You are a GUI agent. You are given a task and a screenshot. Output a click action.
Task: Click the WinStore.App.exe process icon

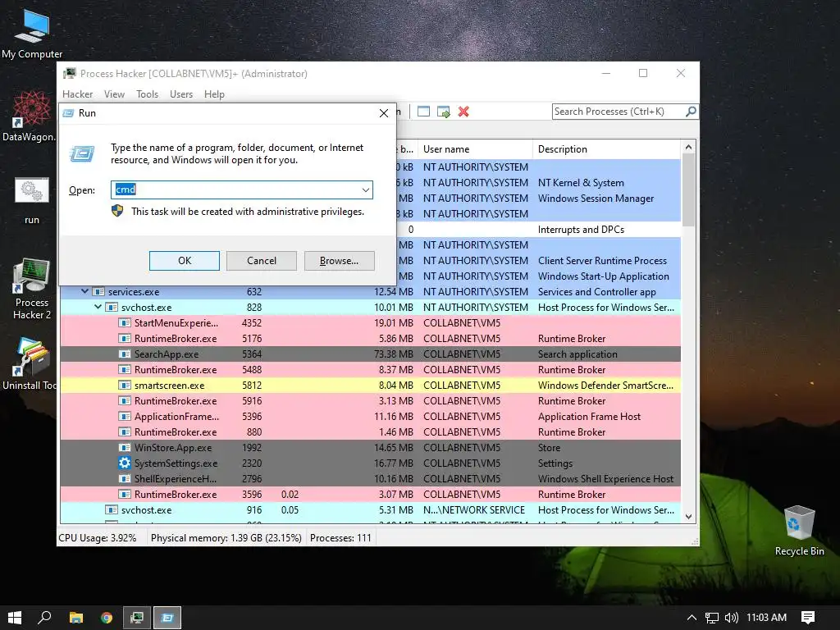pos(125,447)
